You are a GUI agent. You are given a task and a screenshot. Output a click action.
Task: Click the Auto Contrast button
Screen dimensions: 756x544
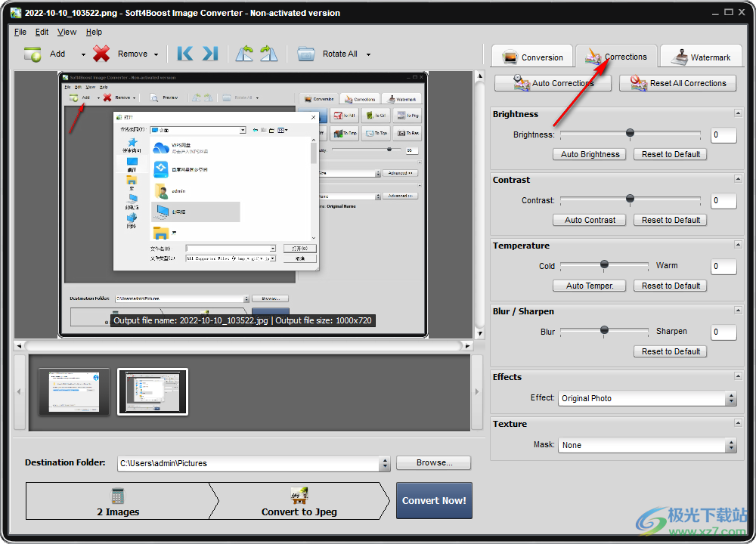point(590,220)
